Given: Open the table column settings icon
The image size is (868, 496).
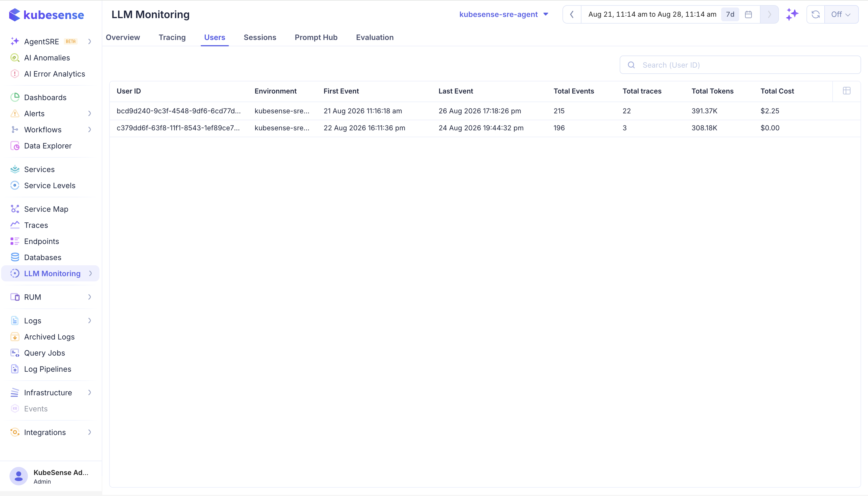Looking at the screenshot, I should (846, 91).
